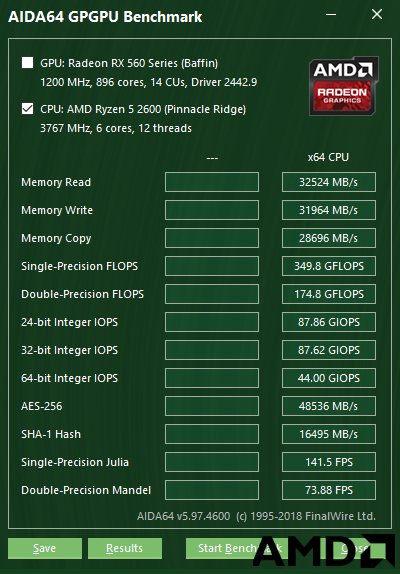Click the AMD watermark logo at bottom
Image resolution: width=400 pixels, height=574 pixels.
[324, 551]
